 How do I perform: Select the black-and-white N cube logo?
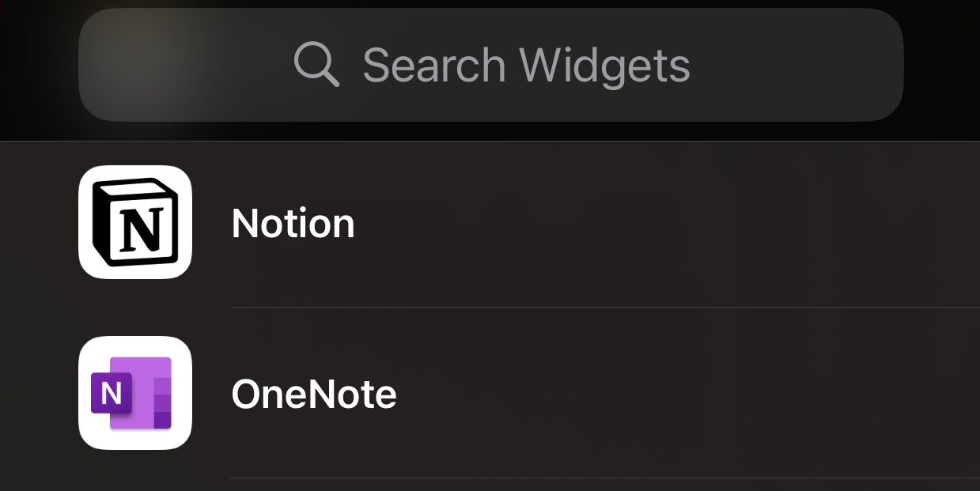pos(135,222)
